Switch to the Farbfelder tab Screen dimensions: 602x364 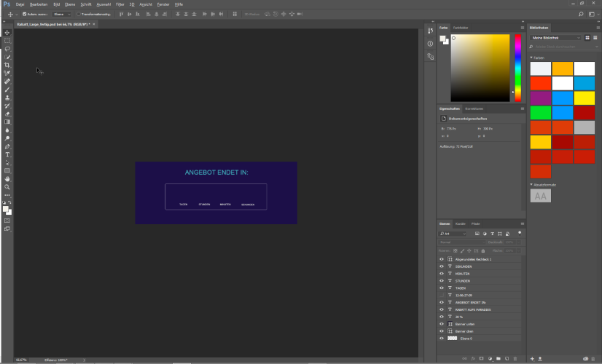pyautogui.click(x=461, y=28)
